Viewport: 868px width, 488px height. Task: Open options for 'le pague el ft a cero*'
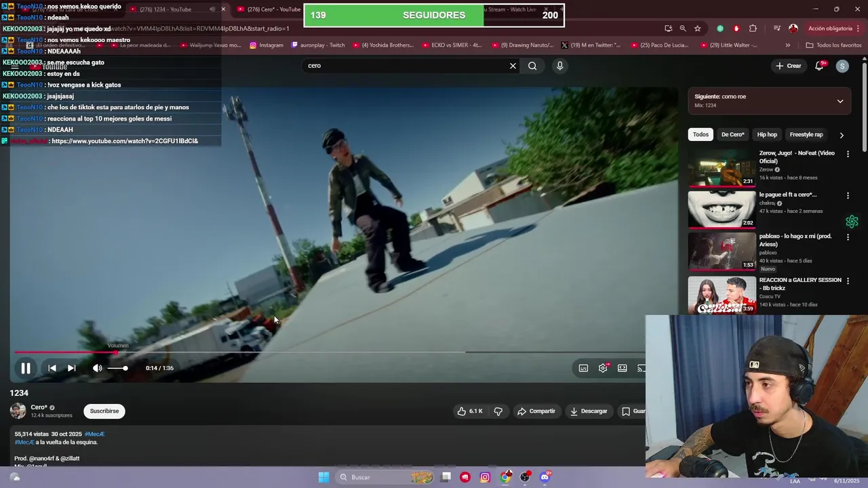848,196
